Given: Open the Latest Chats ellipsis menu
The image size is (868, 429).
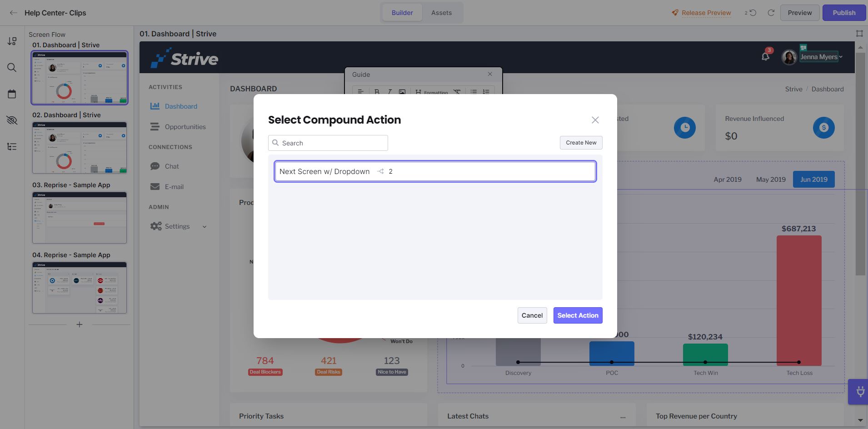Looking at the screenshot, I should click(623, 417).
